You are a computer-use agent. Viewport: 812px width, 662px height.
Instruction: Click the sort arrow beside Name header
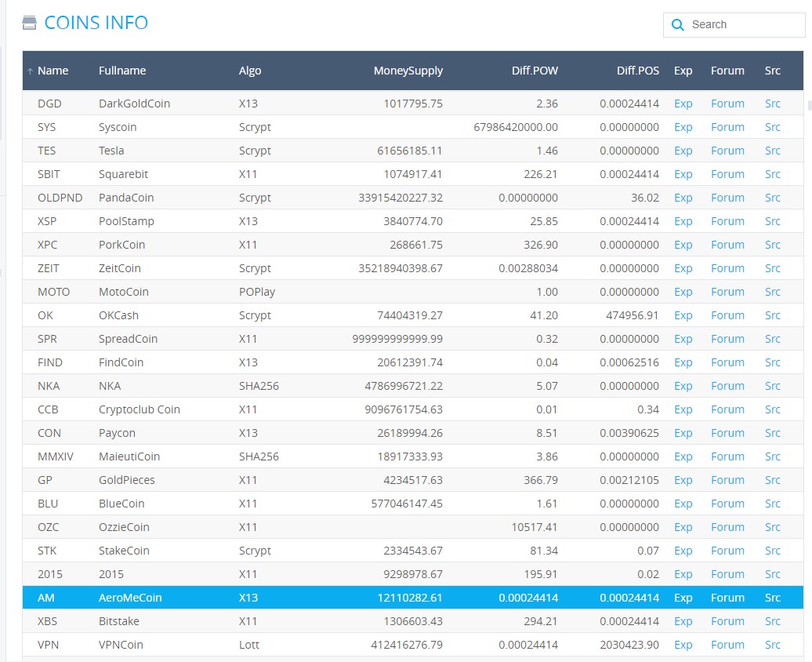[x=30, y=71]
